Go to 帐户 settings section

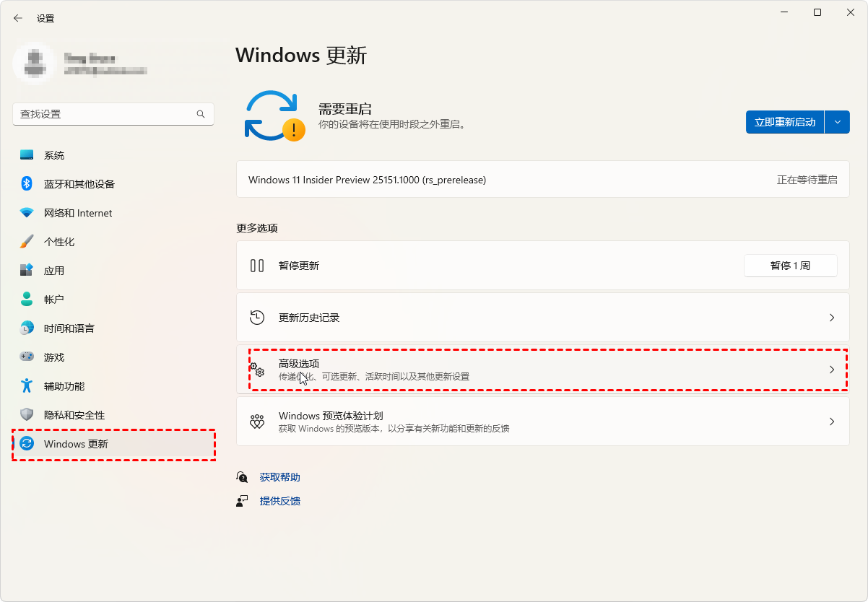pos(54,300)
